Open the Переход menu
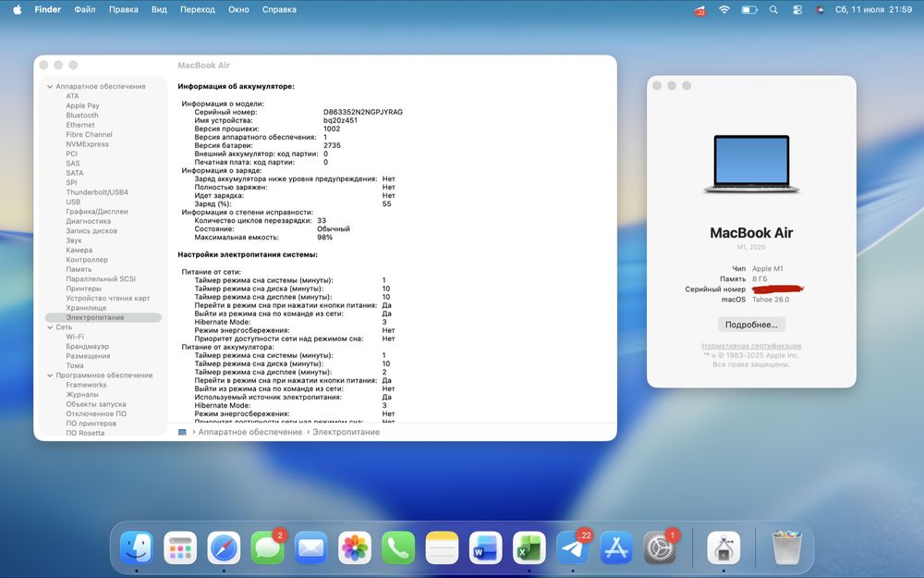The width and height of the screenshot is (924, 578). coord(198,9)
